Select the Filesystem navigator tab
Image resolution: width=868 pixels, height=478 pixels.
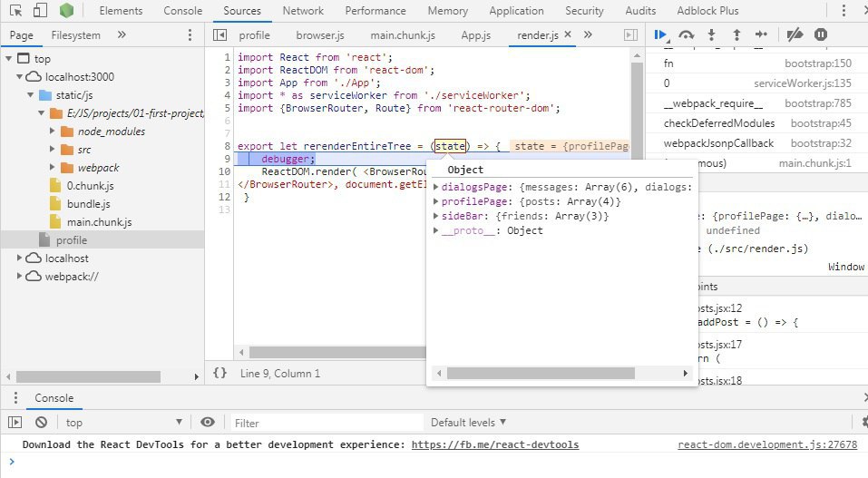(76, 34)
